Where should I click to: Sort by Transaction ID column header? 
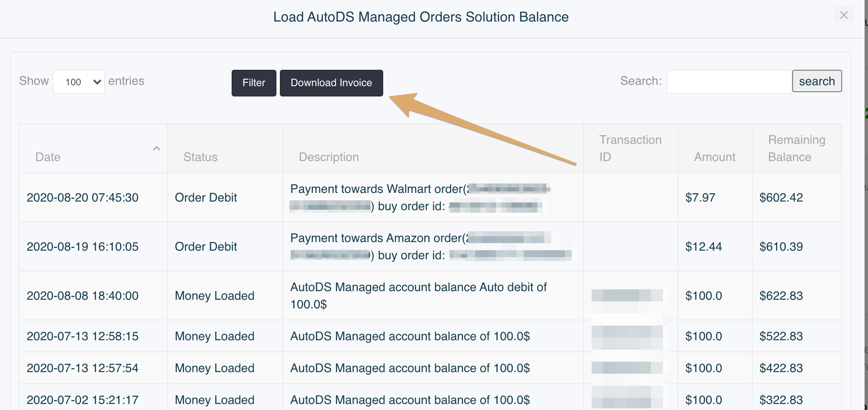coord(631,149)
